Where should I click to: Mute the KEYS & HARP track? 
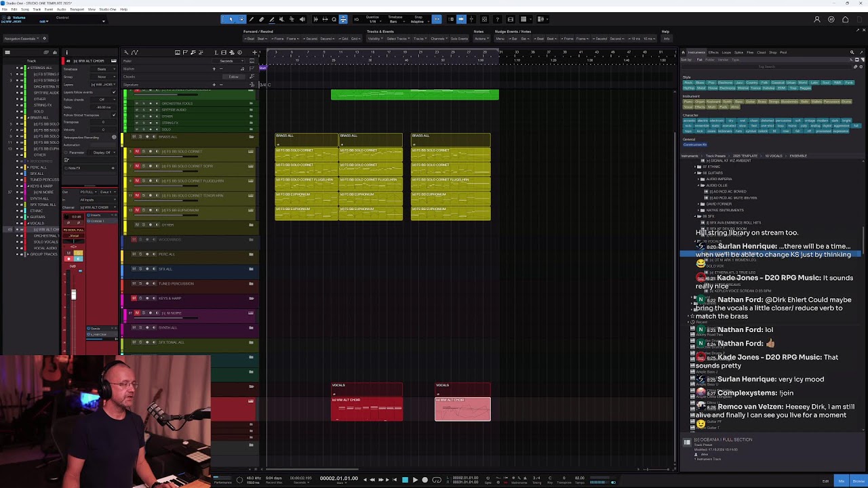pos(134,298)
